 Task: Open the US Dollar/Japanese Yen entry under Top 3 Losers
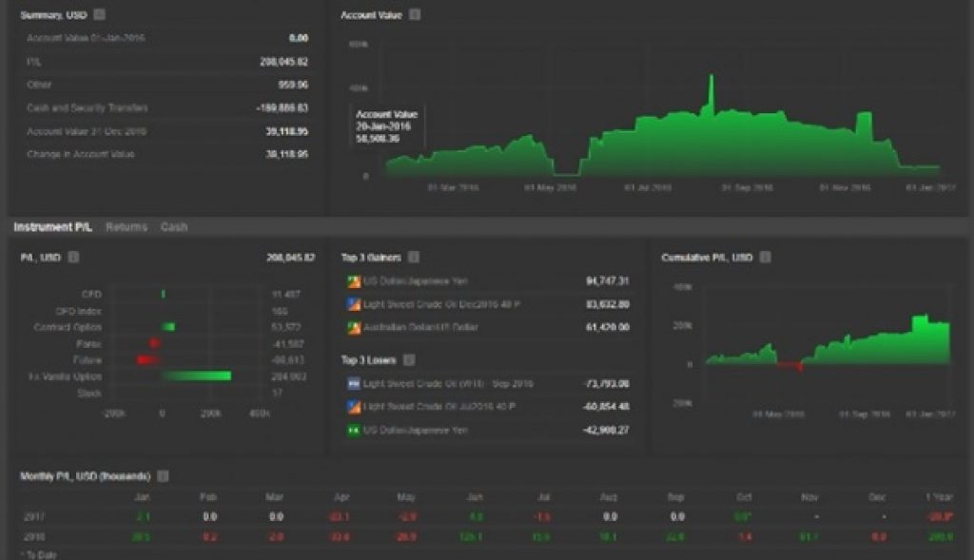[x=415, y=430]
